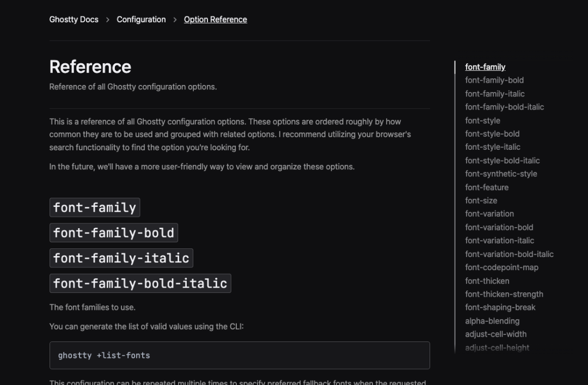Click the chevron after Configuration breadcrumb

point(175,20)
